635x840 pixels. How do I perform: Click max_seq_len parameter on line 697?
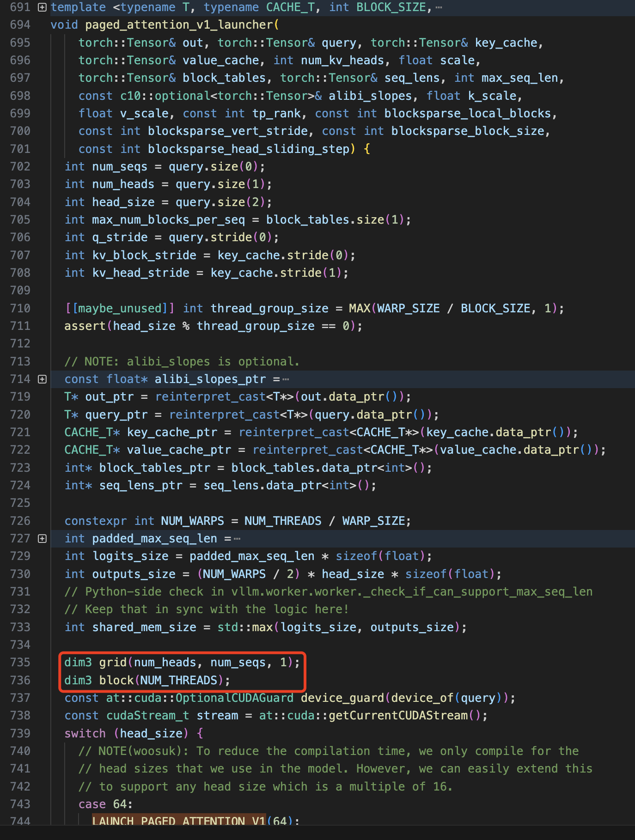pos(520,78)
